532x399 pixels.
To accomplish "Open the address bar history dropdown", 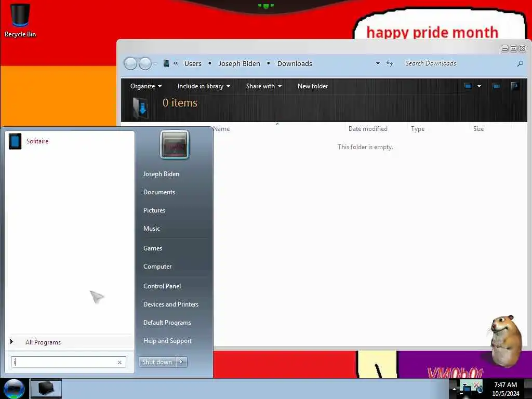I will [378, 63].
